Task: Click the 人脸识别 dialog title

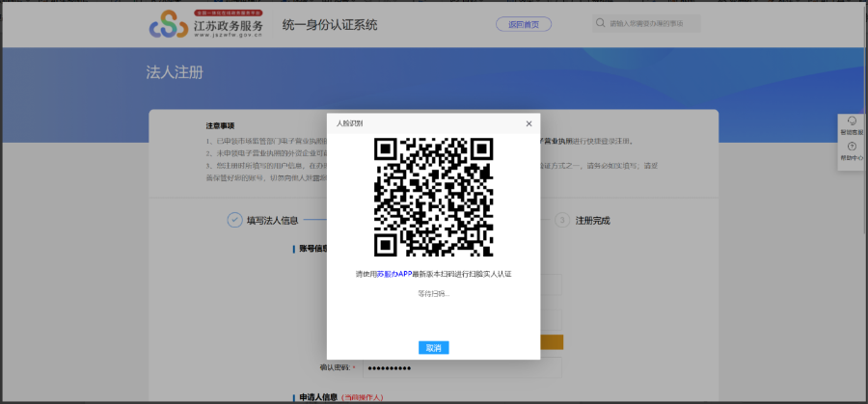Action: (x=350, y=123)
